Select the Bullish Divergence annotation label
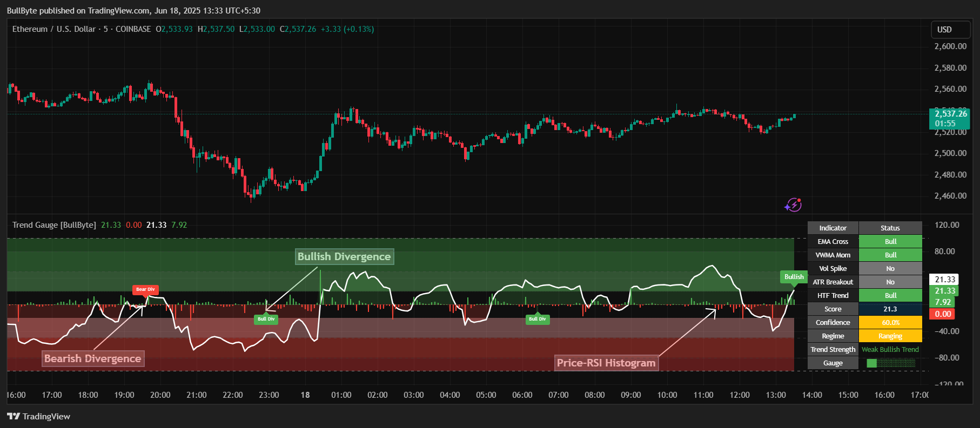Viewport: 980px width, 428px height. 344,256
